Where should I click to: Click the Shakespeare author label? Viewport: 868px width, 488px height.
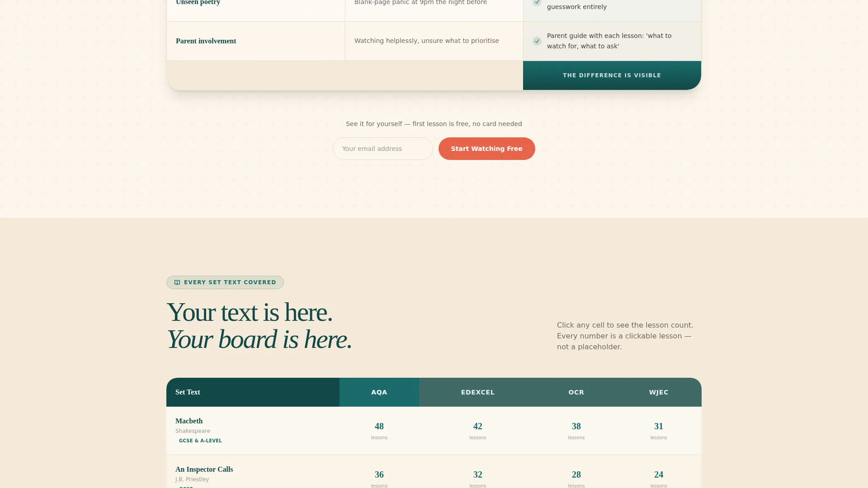193,431
